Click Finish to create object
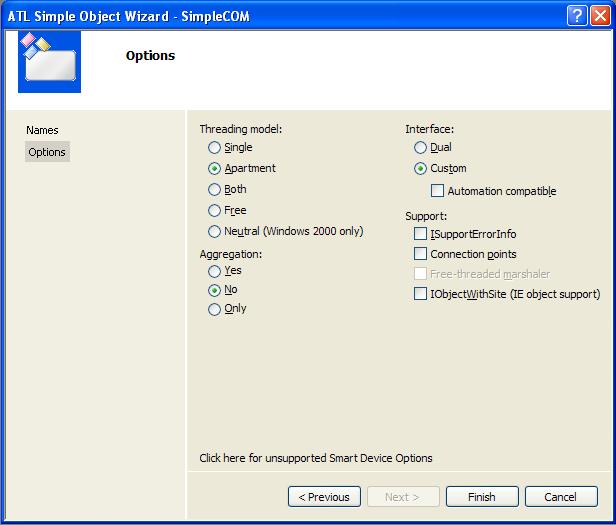The width and height of the screenshot is (616, 525). [x=482, y=497]
